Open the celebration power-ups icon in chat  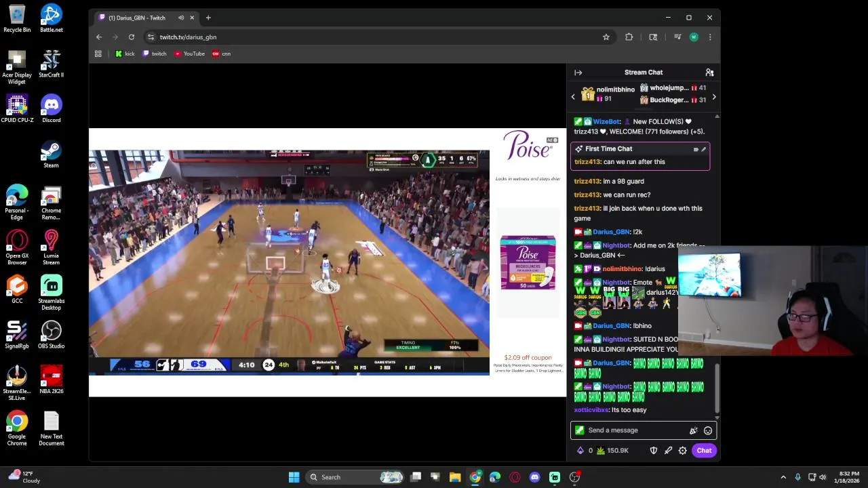(693, 430)
